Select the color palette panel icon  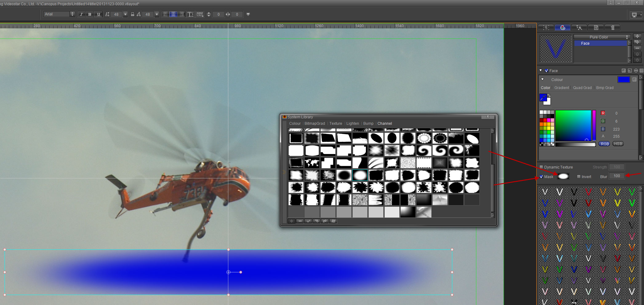pos(562,28)
